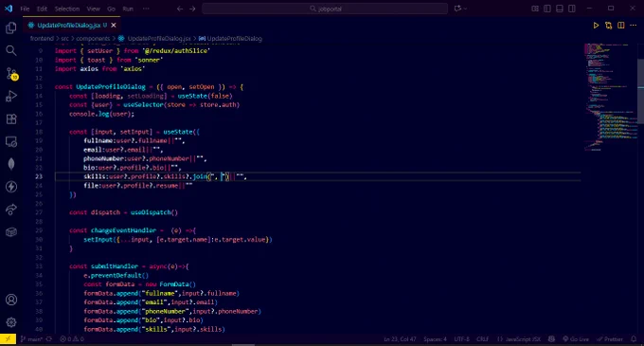
Task: Change line endings via CRLF
Action: coord(483,339)
